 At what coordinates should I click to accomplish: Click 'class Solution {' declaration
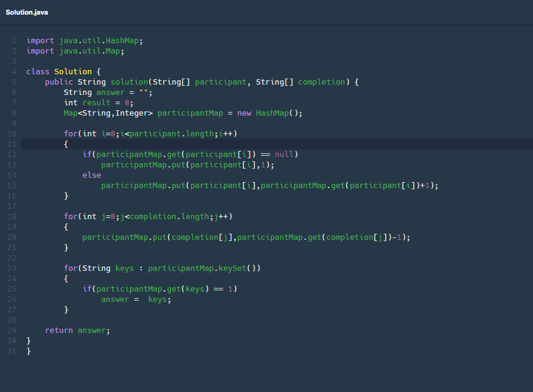tap(63, 72)
